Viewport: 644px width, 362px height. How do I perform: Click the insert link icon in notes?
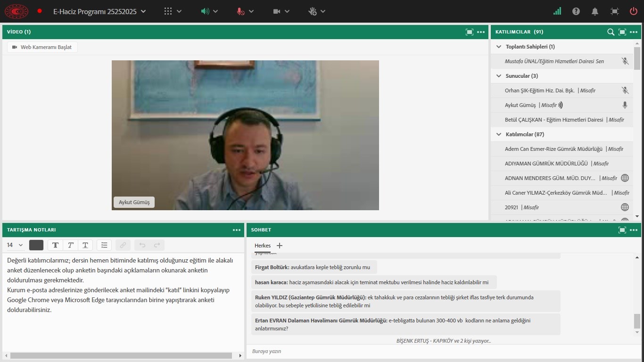123,245
